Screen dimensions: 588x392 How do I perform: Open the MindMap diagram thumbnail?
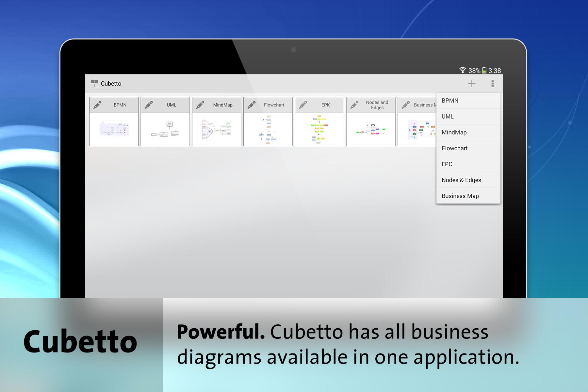pyautogui.click(x=217, y=129)
